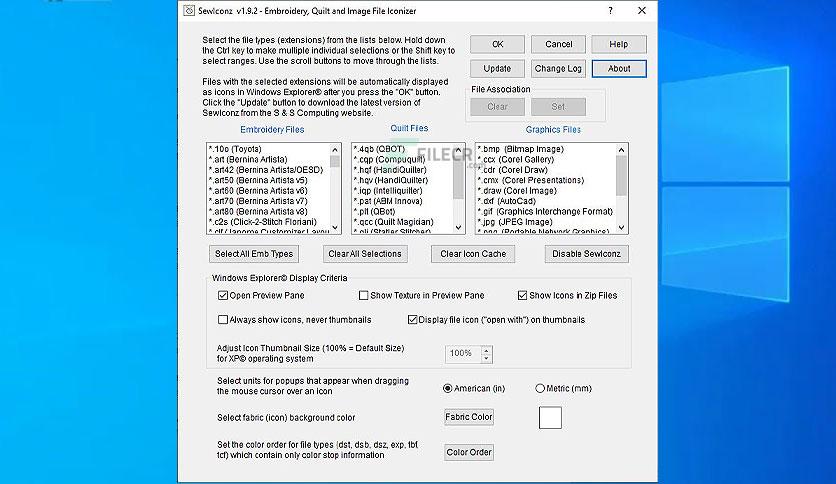Close the Sewlconz dialog window

[x=642, y=11]
